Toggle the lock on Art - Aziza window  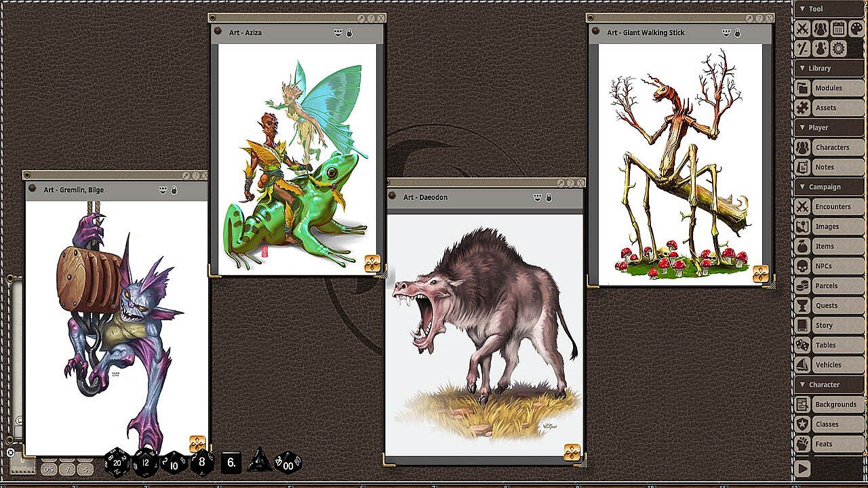tap(349, 33)
